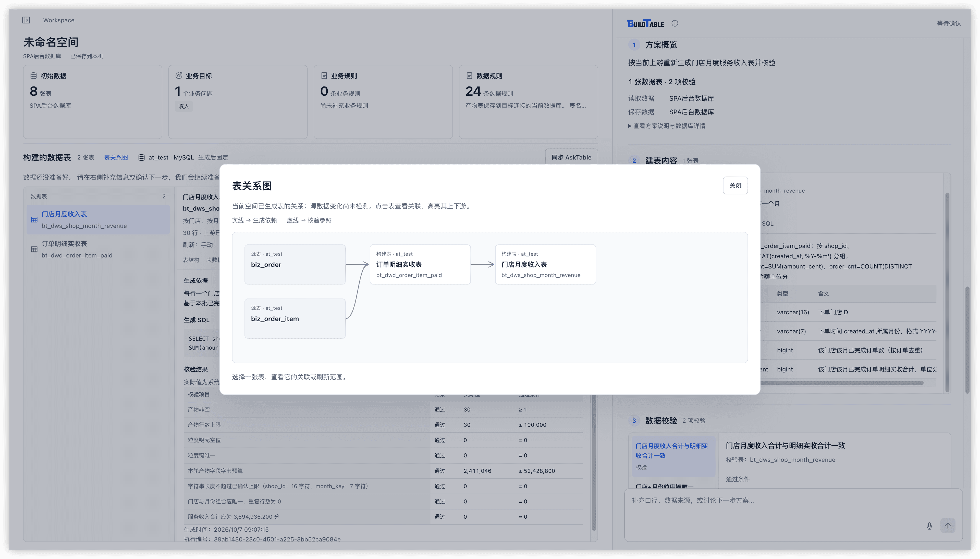Image resolution: width=980 pixels, height=559 pixels.
Task: Close the 表关系图 dialog with 关闭
Action: (x=735, y=185)
